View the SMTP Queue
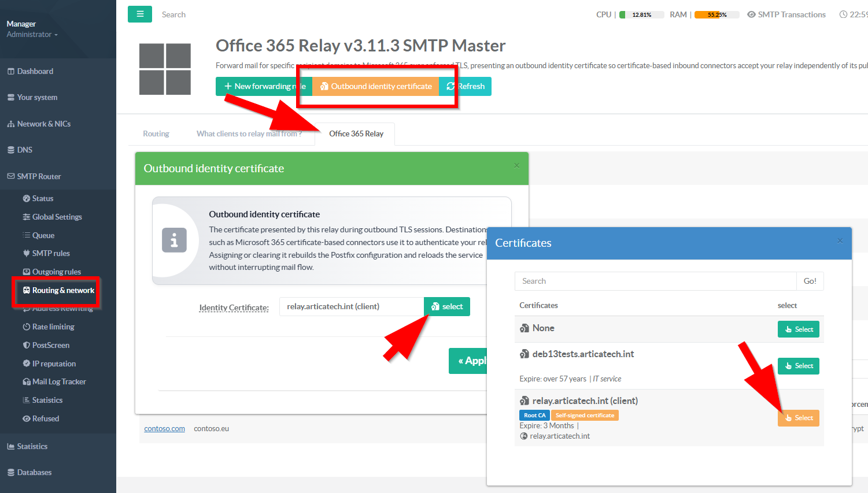Image resolution: width=868 pixels, height=493 pixels. tap(39, 235)
